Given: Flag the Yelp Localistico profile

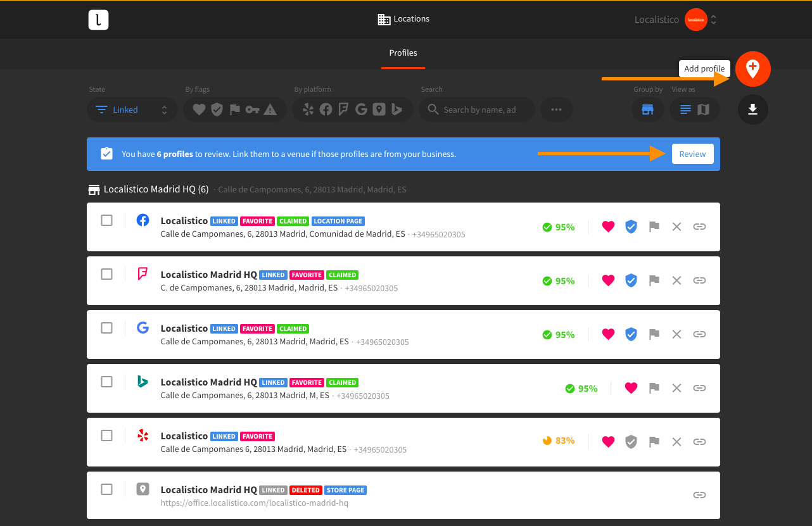Looking at the screenshot, I should tap(654, 442).
